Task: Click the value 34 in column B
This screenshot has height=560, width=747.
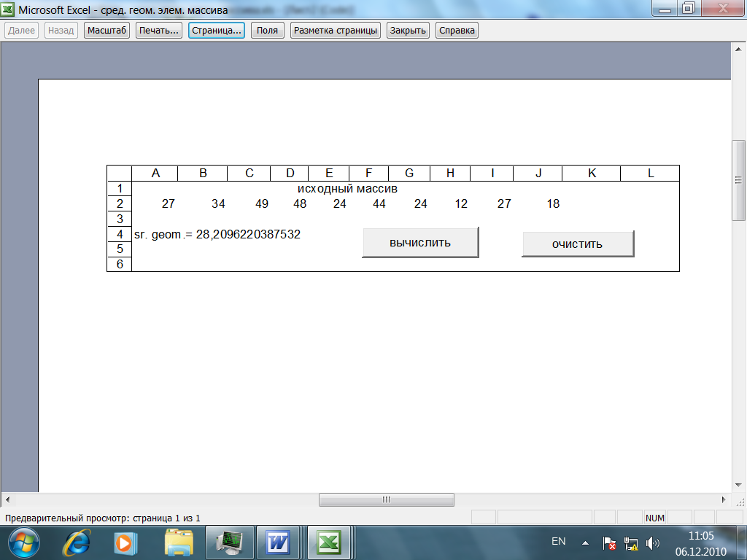Action: [218, 204]
